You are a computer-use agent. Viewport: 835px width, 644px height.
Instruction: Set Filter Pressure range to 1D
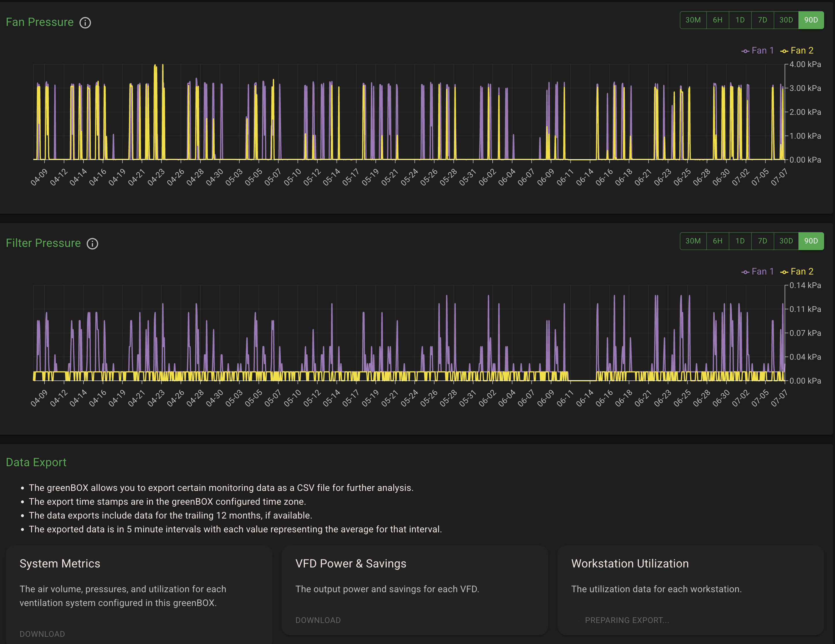pos(740,241)
